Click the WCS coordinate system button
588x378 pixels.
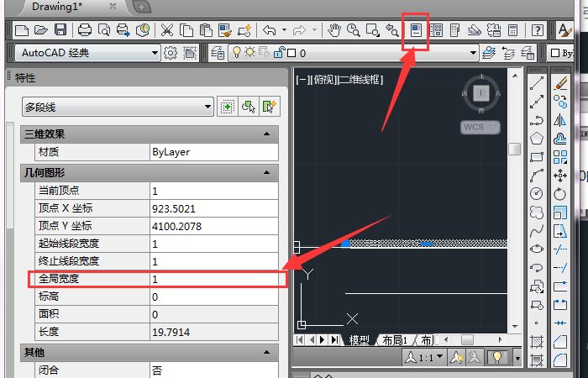click(x=480, y=127)
